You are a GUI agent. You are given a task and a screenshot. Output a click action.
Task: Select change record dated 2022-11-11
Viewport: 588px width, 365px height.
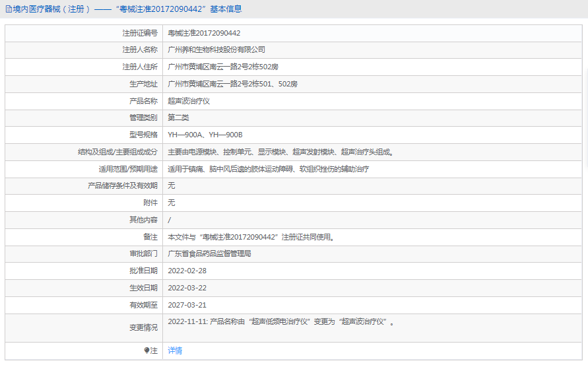[281, 322]
